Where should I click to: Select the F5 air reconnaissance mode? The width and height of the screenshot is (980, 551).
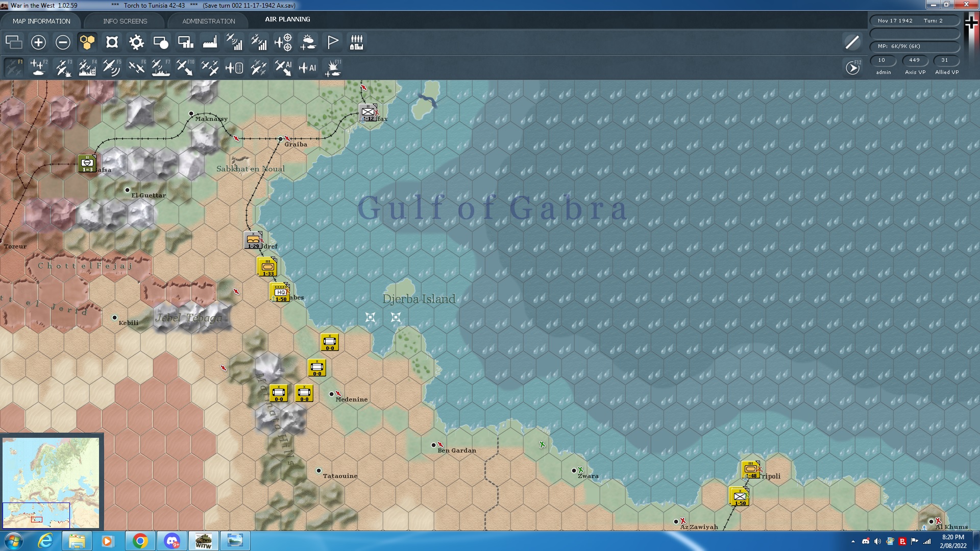pyautogui.click(x=112, y=67)
